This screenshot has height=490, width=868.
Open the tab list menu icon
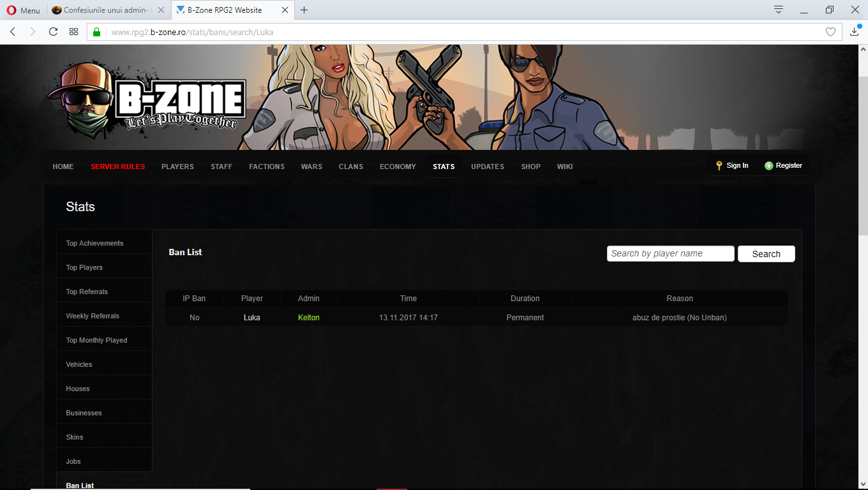point(779,10)
